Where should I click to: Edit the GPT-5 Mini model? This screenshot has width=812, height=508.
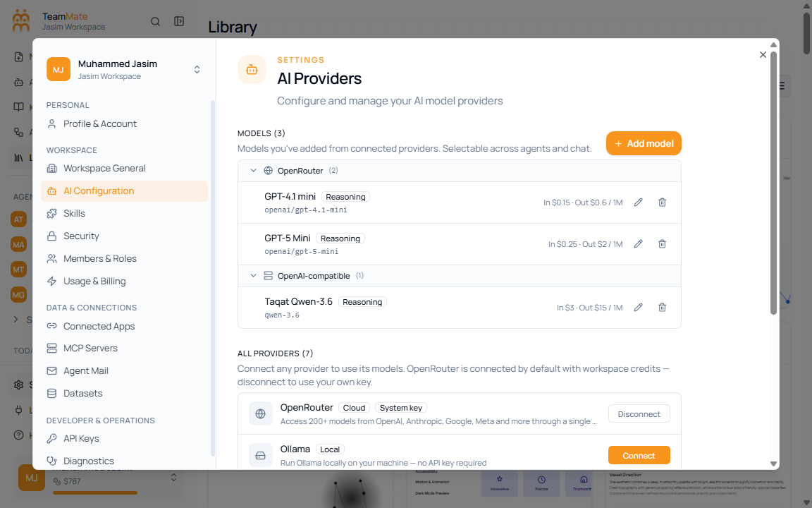click(638, 243)
